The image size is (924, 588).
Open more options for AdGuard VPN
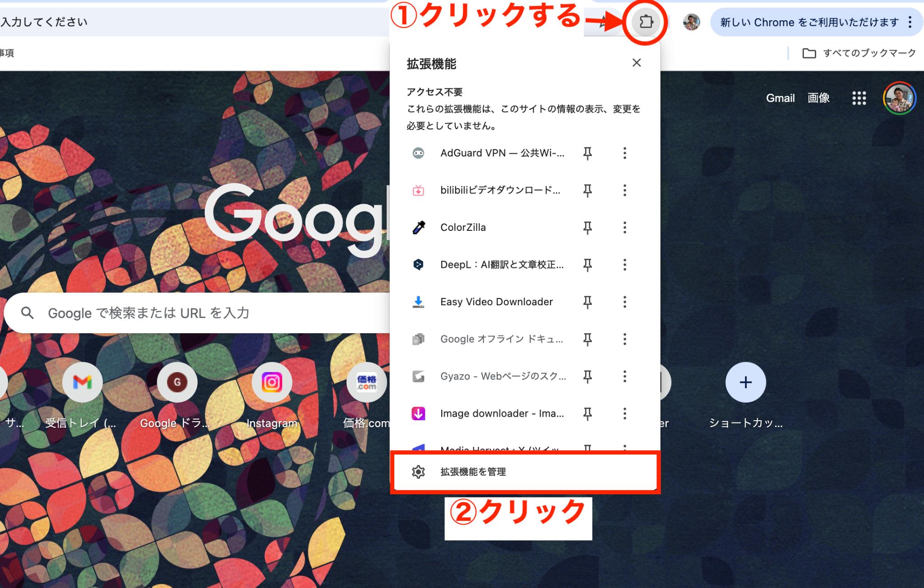625,153
